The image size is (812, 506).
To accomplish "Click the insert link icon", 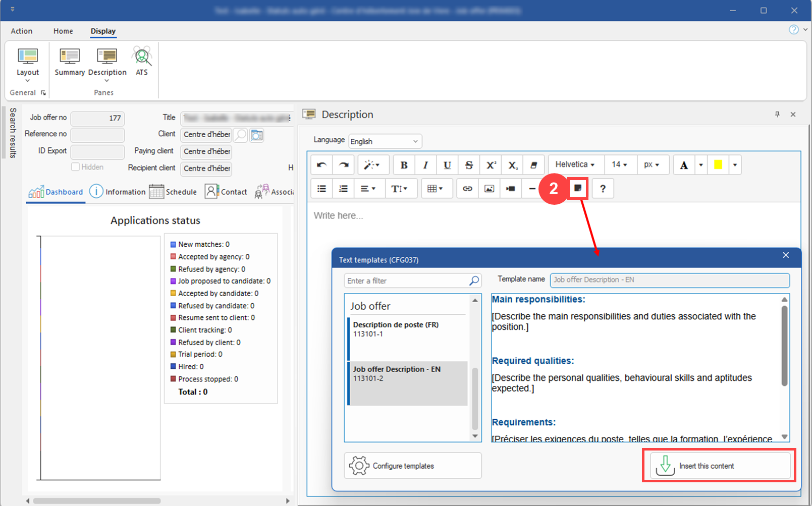I will pyautogui.click(x=467, y=189).
